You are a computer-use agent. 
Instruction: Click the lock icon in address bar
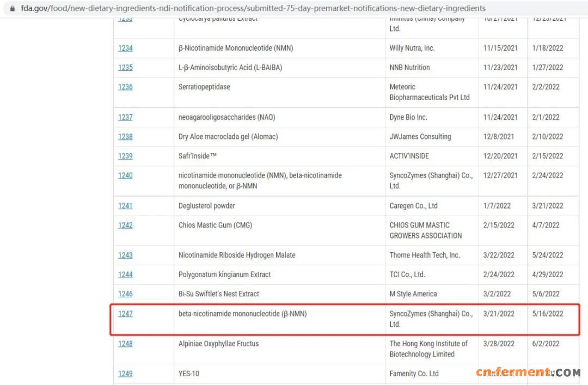tap(13, 8)
